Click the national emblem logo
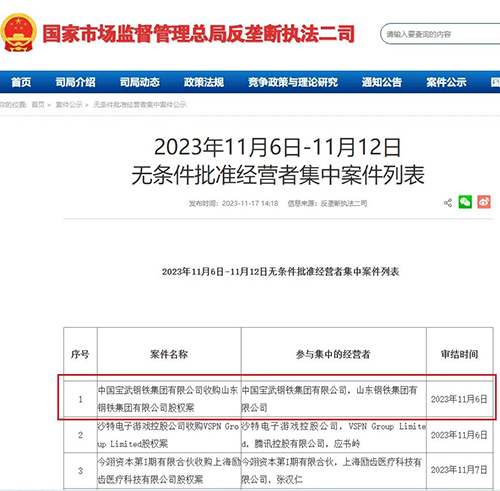The image size is (500, 491). coord(18,33)
